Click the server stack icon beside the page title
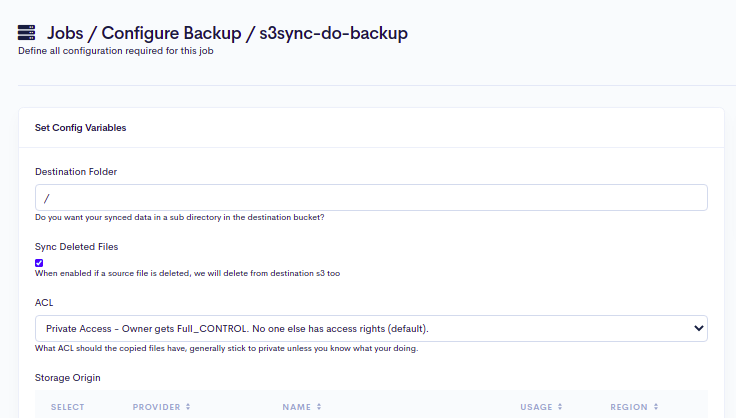Viewport: 736px width, 418px height. 27,33
